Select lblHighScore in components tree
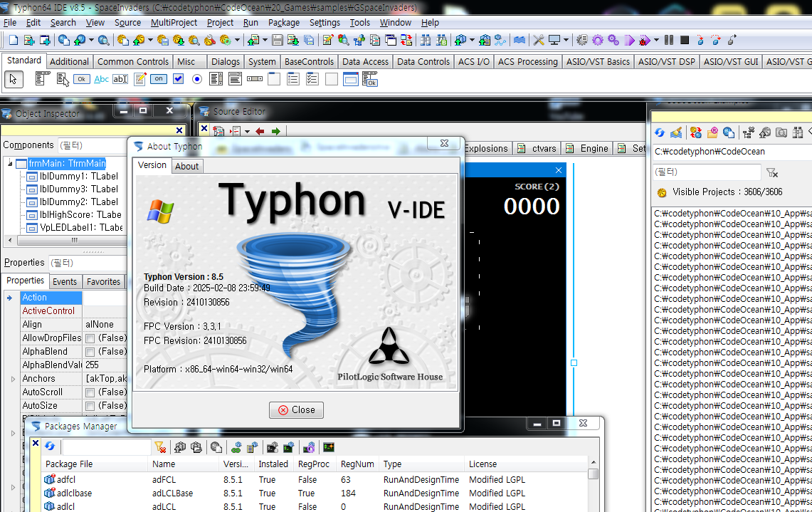The image size is (812, 512). (81, 214)
